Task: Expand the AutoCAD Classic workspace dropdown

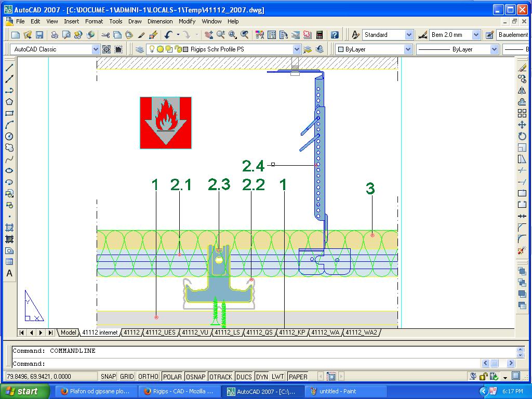Action: (96, 49)
